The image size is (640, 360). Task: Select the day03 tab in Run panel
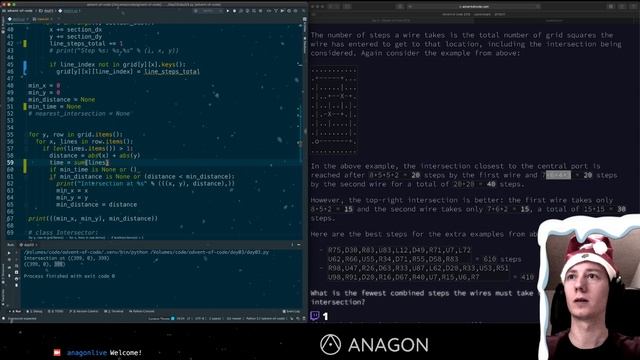tap(28, 245)
